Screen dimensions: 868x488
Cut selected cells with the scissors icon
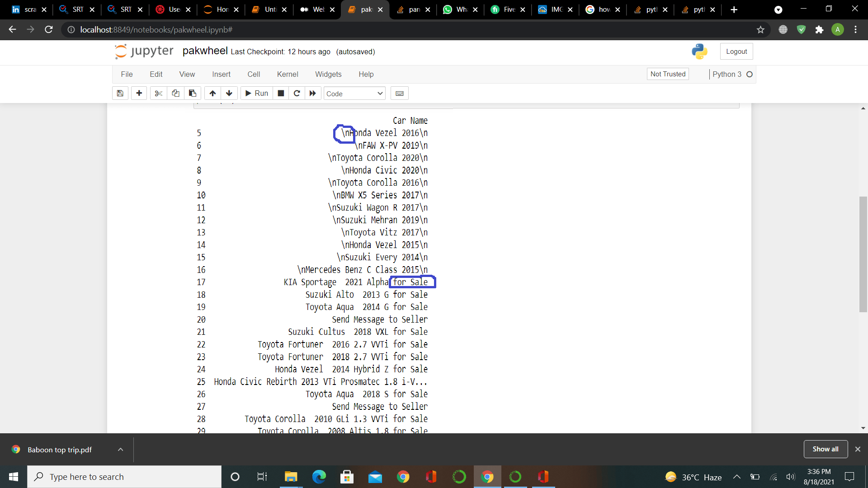tap(158, 94)
